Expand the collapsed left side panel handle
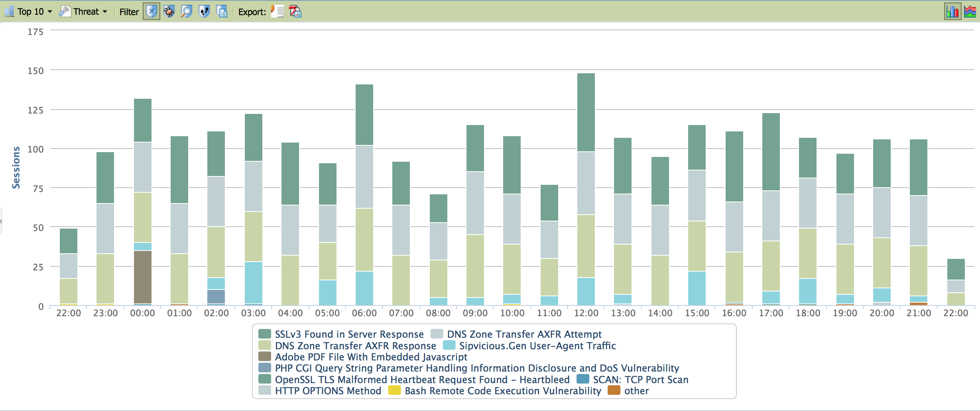The width and height of the screenshot is (980, 411). [x=1, y=221]
